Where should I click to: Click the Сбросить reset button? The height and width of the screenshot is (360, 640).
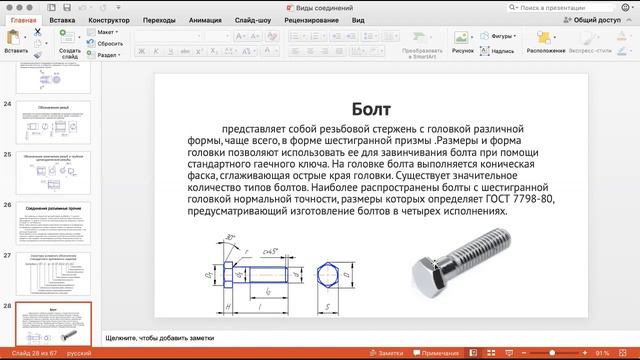point(105,43)
